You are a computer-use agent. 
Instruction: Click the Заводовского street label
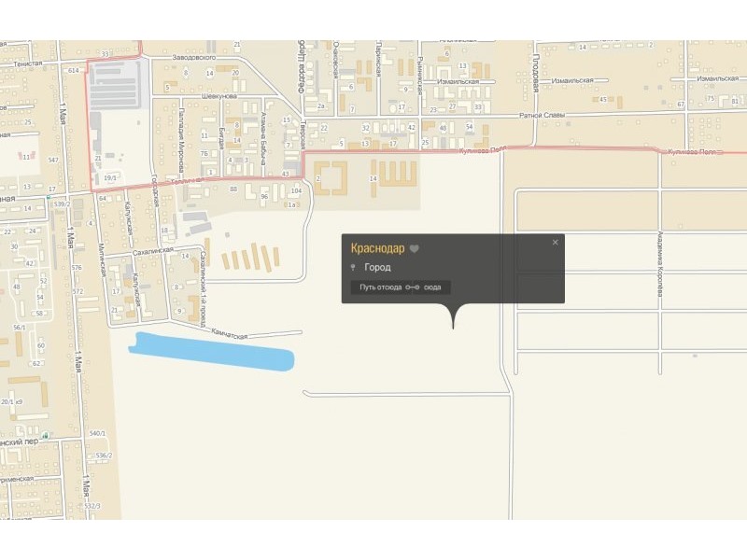click(194, 58)
